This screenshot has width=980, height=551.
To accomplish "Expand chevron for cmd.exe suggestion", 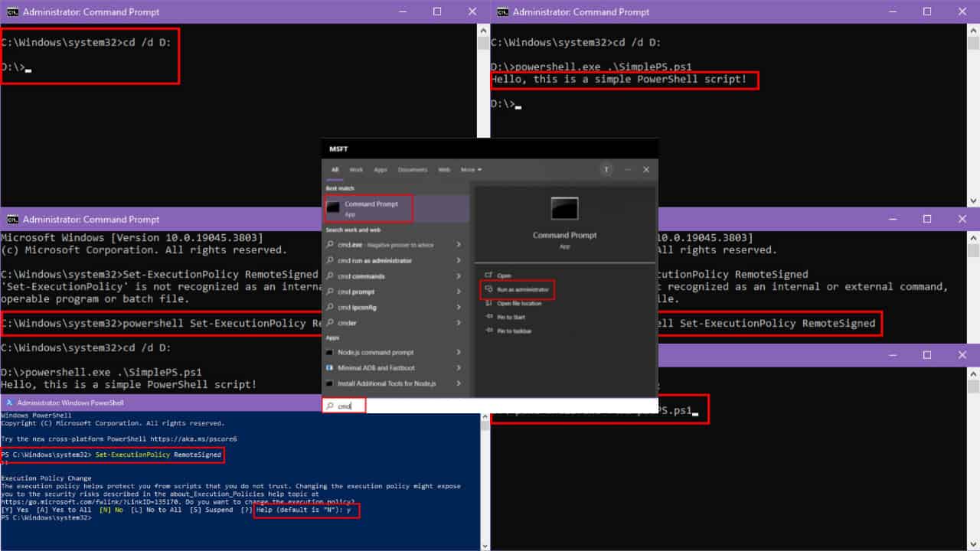I will point(459,245).
